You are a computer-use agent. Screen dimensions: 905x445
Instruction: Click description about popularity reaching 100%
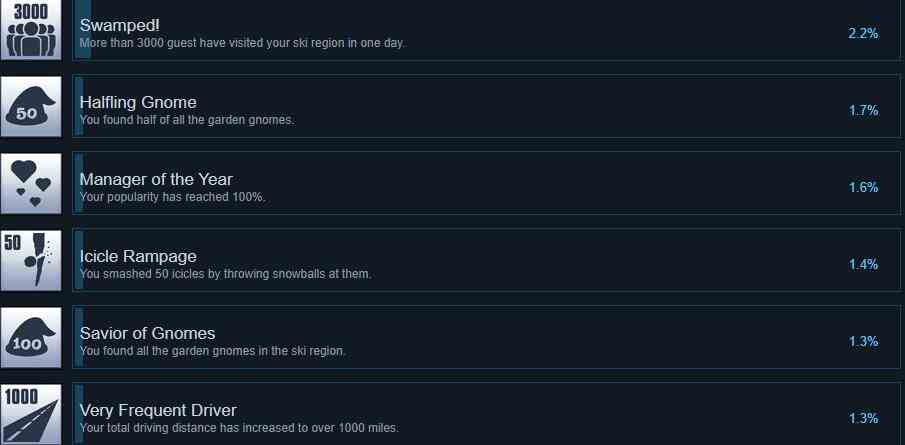[172, 197]
